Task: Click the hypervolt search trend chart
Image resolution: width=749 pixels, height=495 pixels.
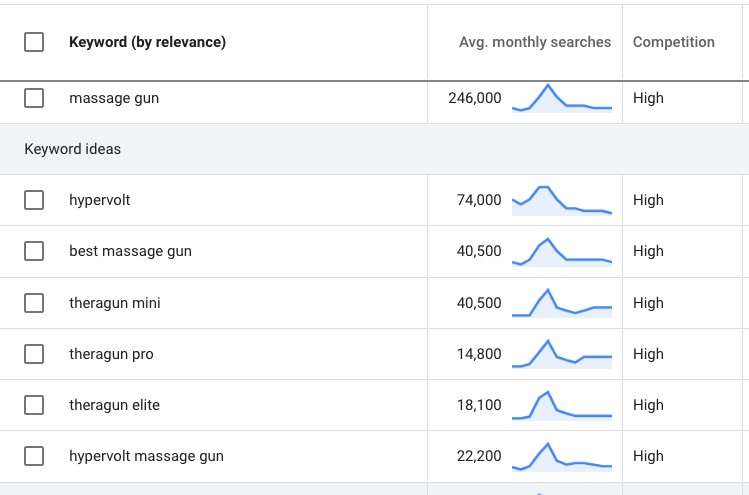Action: pos(561,200)
